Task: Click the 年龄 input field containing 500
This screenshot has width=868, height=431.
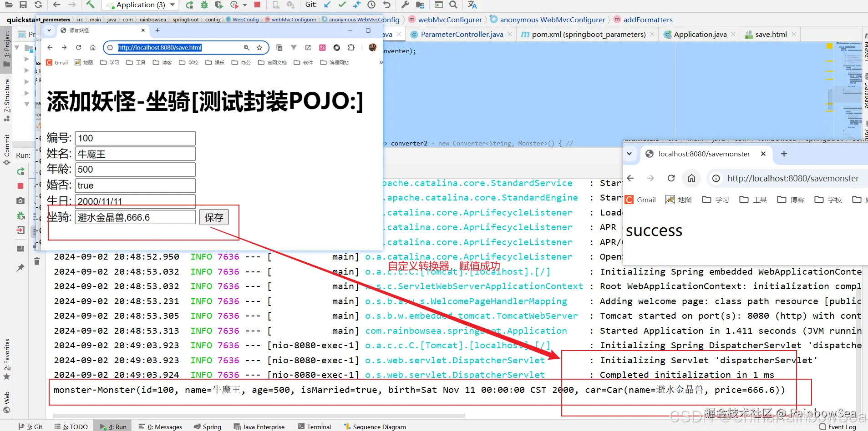Action: (135, 170)
